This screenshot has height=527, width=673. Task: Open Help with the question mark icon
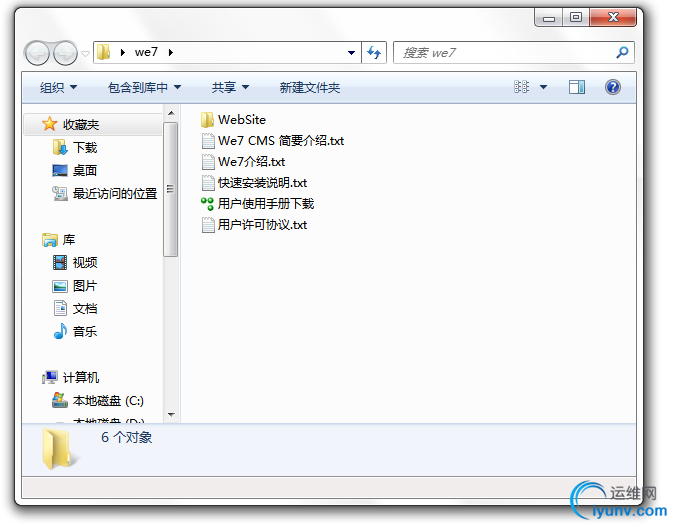click(613, 87)
